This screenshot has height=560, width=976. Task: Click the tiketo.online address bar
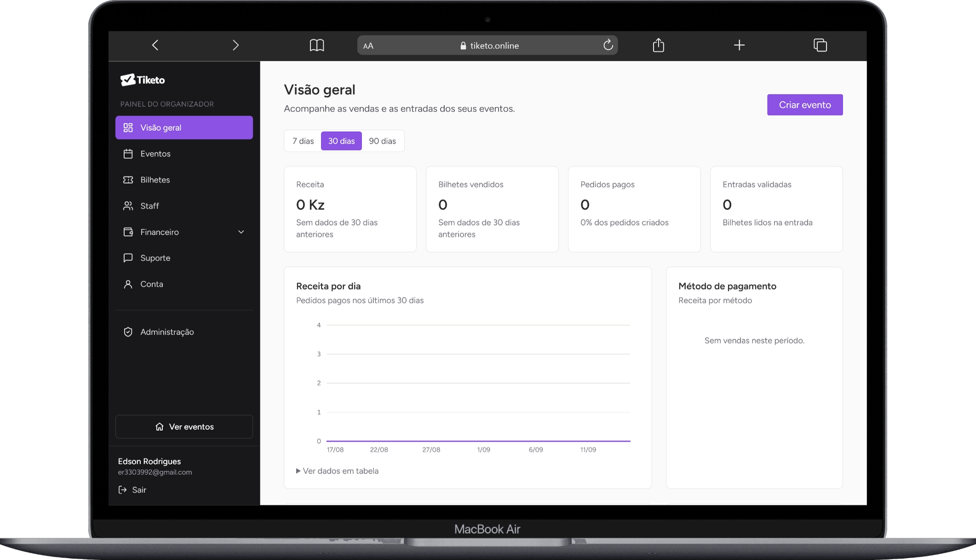point(488,46)
